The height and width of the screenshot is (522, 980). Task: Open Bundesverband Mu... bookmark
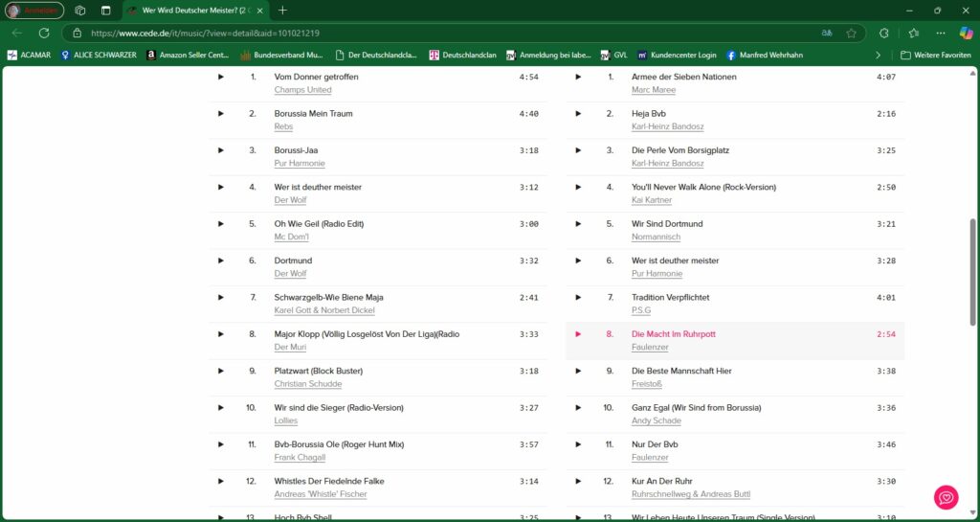(x=282, y=55)
